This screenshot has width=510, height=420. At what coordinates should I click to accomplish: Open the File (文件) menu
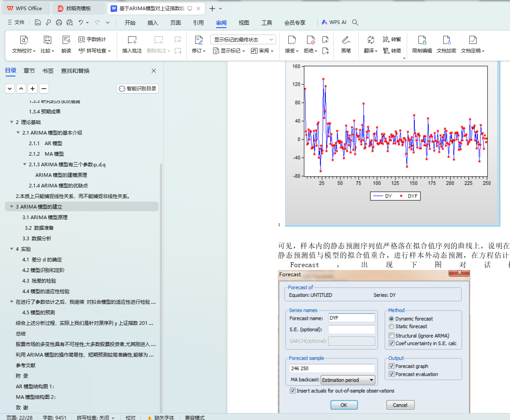pyautogui.click(x=16, y=22)
